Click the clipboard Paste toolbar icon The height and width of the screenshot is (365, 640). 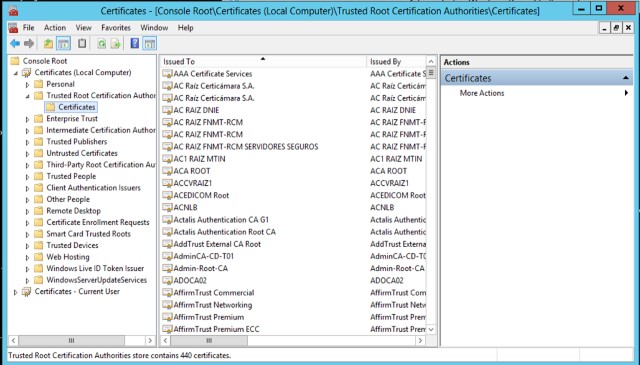point(82,43)
